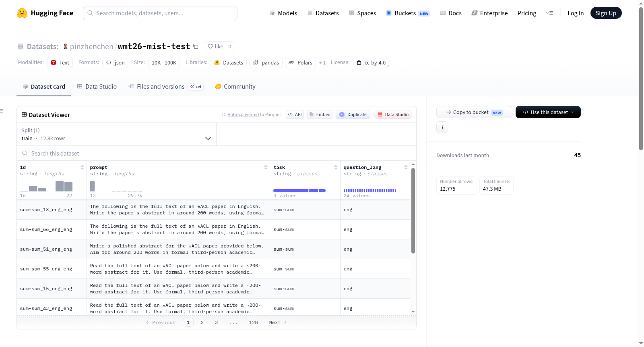Screen dimensions: 644x347
Task: Open Docs in navigation
Action: 451,13
